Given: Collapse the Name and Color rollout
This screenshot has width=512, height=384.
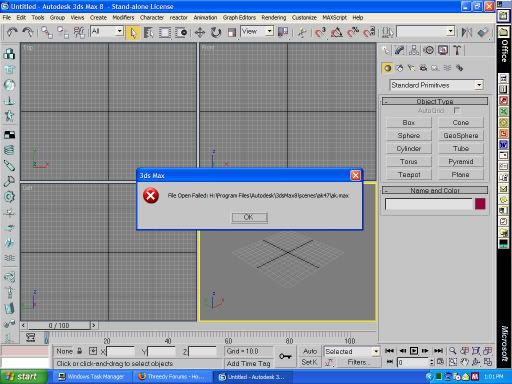Looking at the screenshot, I should (435, 190).
